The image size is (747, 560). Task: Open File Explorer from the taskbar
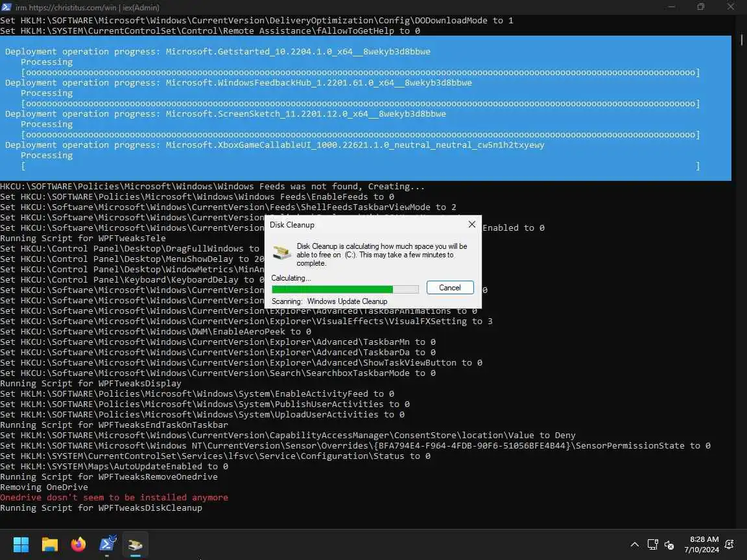pyautogui.click(x=49, y=544)
